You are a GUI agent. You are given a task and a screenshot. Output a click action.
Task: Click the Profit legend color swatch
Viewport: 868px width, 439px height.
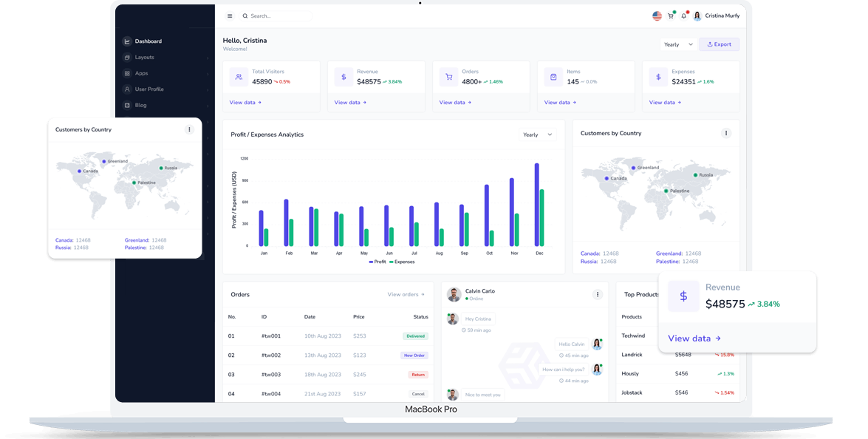[x=371, y=262]
